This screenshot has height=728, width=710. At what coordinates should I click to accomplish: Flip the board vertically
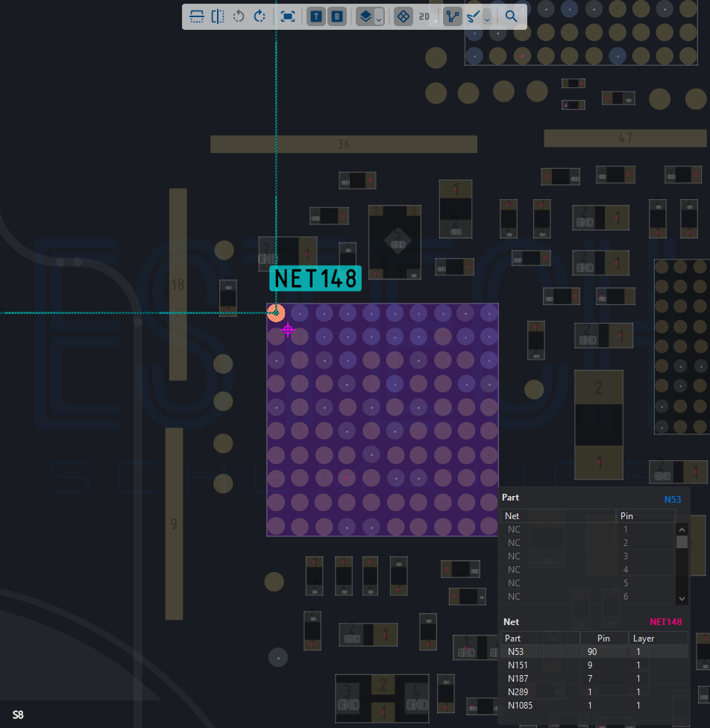197,16
